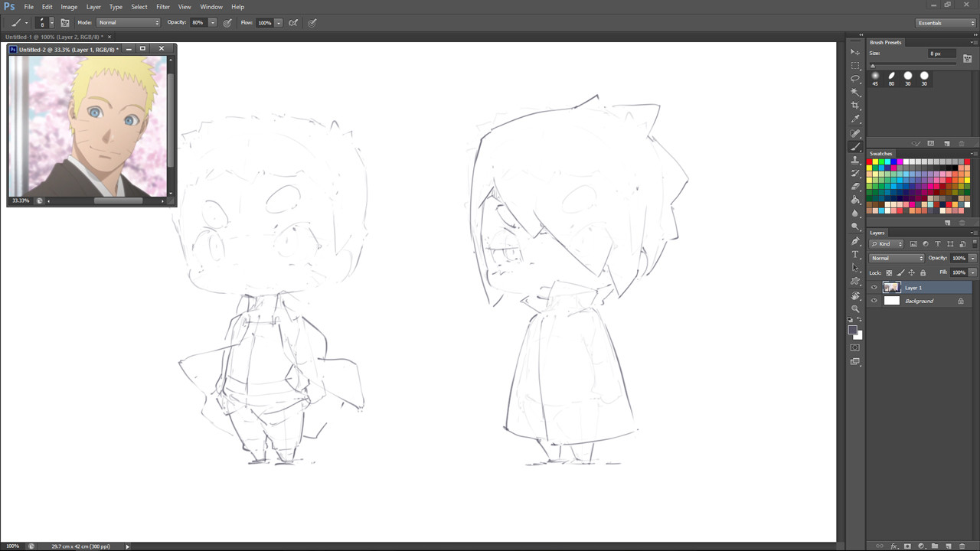Toggle pressure for size
This screenshot has width=980, height=551.
(x=312, y=23)
